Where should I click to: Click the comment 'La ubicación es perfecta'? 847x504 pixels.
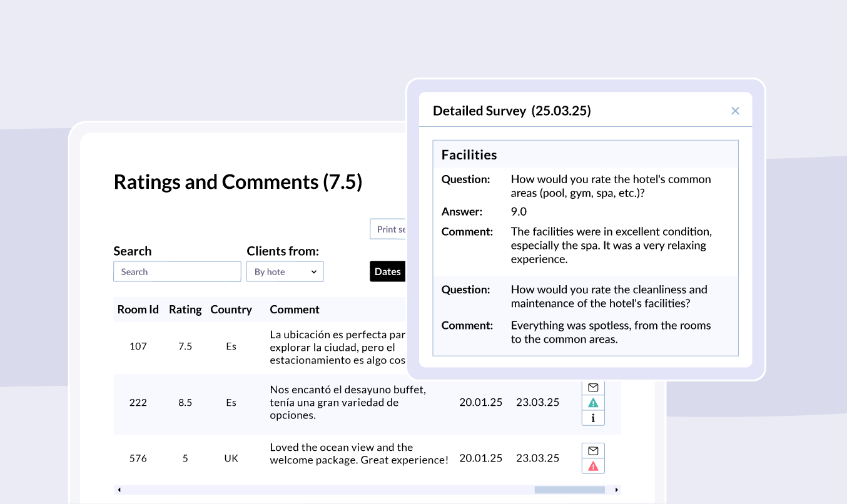point(338,347)
